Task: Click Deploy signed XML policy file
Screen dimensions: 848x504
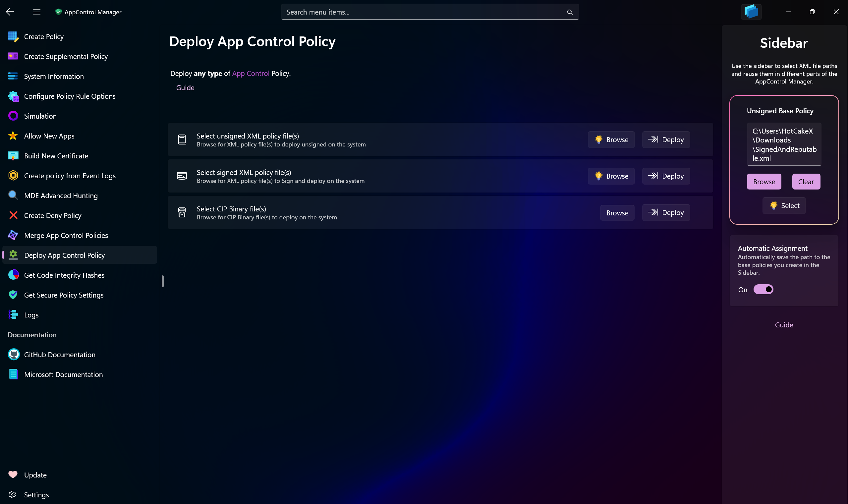Action: tap(666, 176)
